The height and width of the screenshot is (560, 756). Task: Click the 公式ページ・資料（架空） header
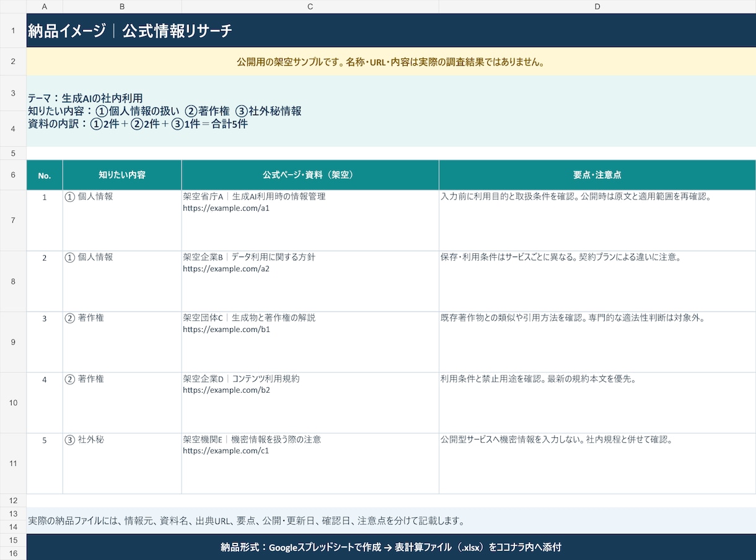pos(310,175)
